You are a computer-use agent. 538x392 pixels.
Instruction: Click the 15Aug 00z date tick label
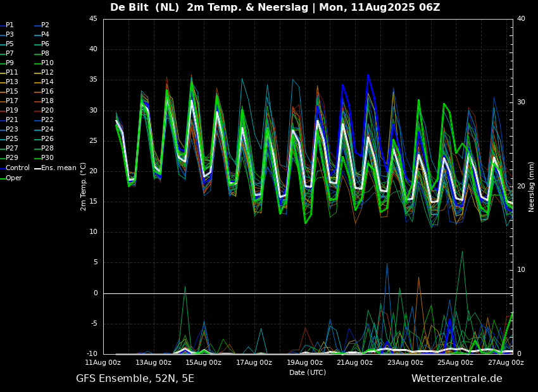(204, 362)
